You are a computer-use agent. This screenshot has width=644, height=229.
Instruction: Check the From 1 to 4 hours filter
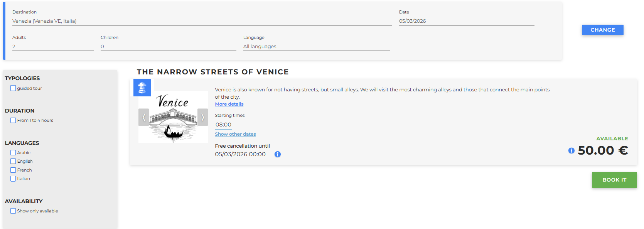click(13, 120)
